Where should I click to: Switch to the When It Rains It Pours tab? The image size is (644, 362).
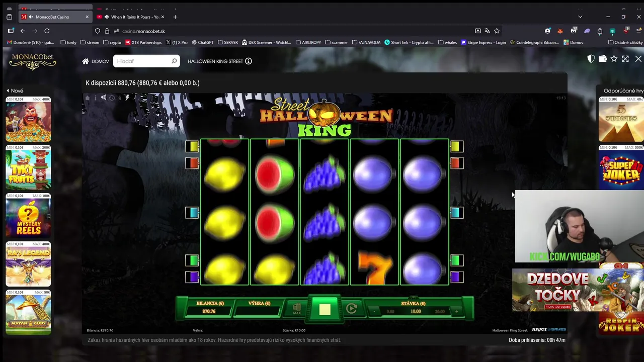131,17
